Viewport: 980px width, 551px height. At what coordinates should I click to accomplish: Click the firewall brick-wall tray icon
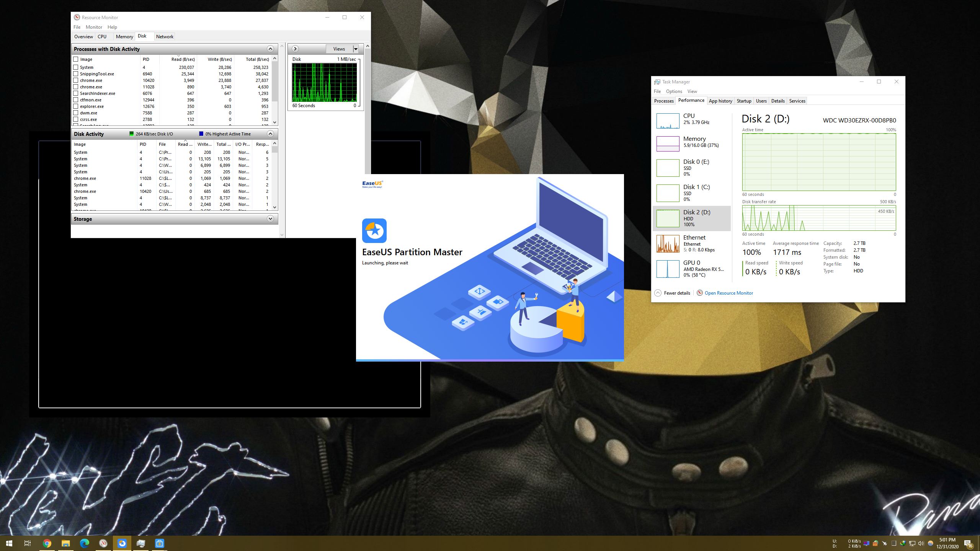click(x=875, y=543)
